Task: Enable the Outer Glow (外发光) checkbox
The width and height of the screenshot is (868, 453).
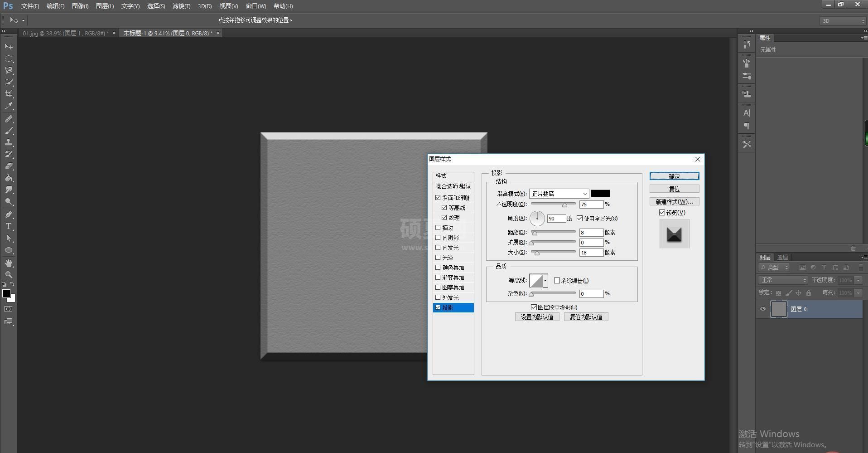Action: pyautogui.click(x=438, y=297)
